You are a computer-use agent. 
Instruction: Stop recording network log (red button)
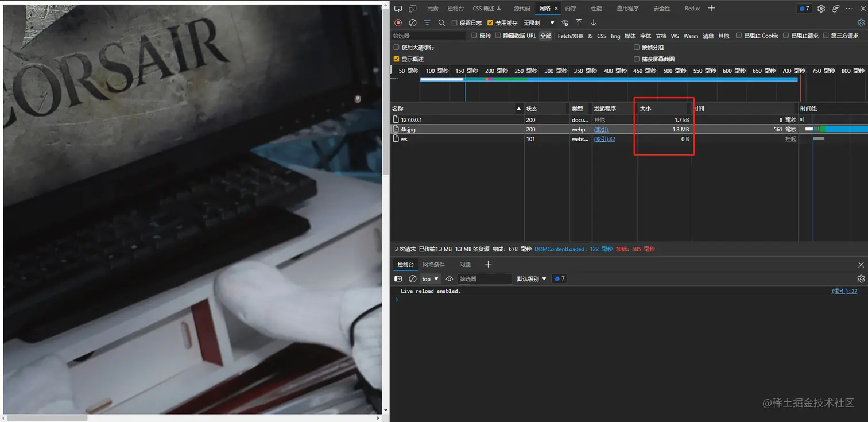[x=398, y=23]
